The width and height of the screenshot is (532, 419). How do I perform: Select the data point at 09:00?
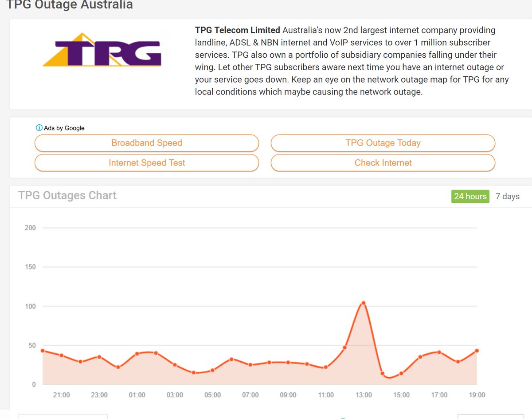tap(288, 362)
